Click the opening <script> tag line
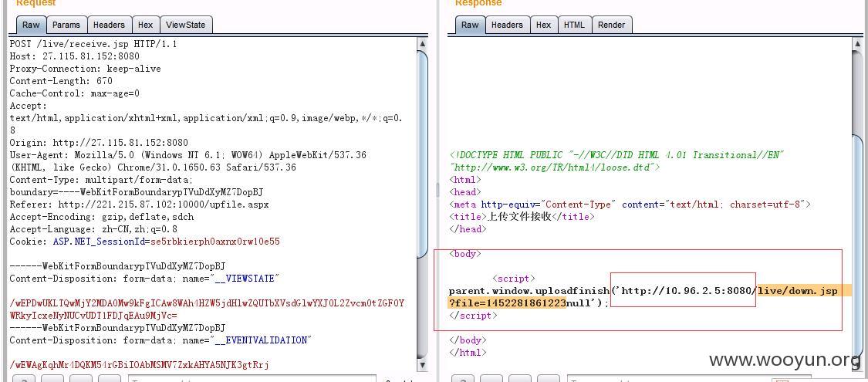 point(514,279)
